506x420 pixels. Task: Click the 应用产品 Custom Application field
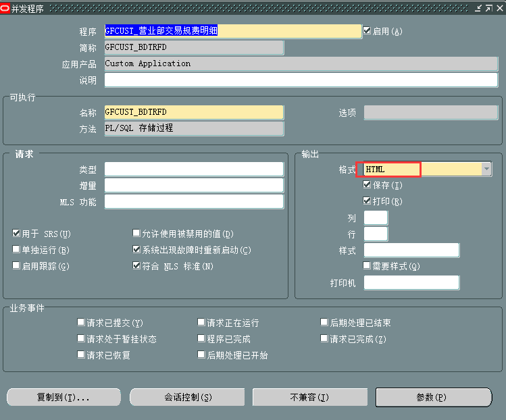(x=301, y=63)
